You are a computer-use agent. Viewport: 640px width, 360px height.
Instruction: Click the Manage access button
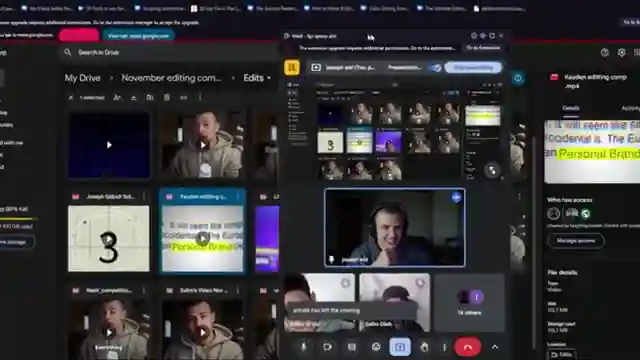(x=576, y=241)
